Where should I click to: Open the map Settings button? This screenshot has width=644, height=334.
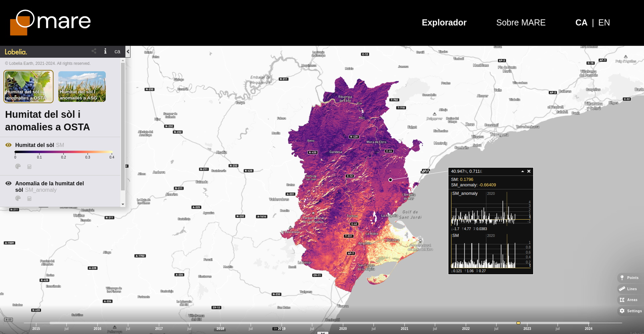point(631,311)
